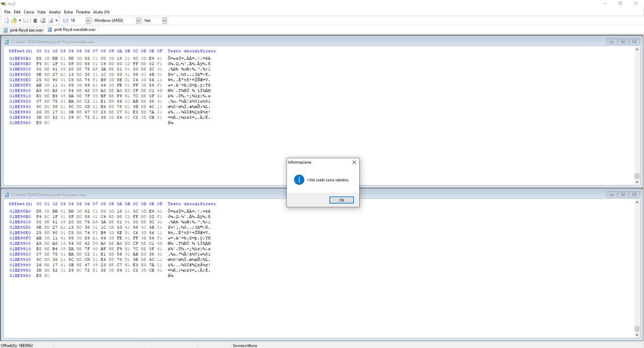Open the Edit menu
This screenshot has width=644, height=348.
[17, 12]
